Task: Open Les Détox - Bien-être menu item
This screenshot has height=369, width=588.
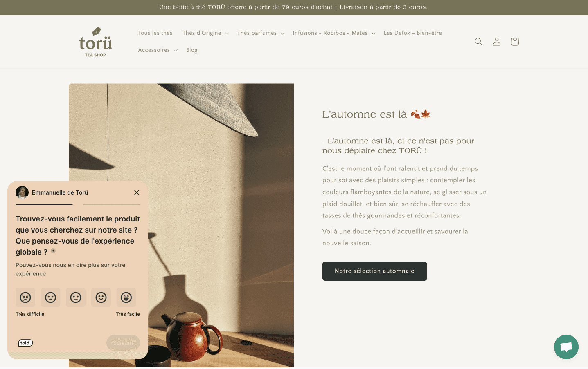Action: point(412,33)
